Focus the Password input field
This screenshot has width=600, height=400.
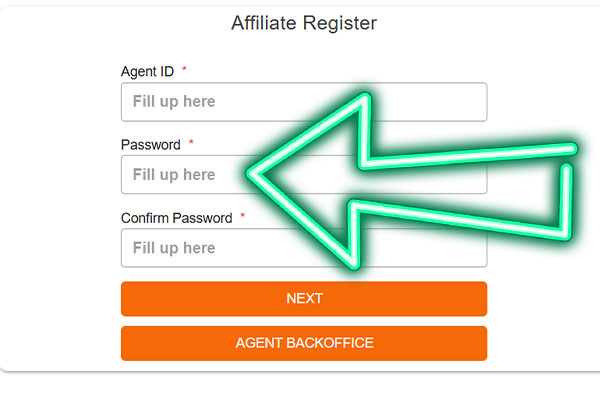click(180, 175)
